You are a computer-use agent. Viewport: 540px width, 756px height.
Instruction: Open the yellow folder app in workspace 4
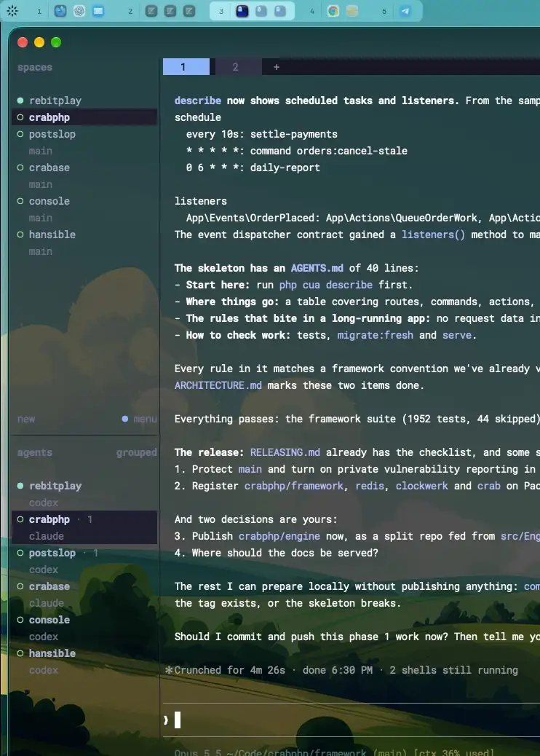352,11
